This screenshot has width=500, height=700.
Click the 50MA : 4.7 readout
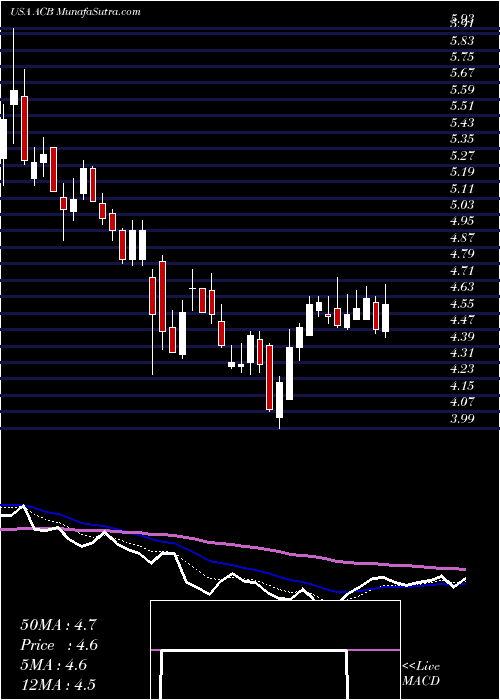point(57,624)
